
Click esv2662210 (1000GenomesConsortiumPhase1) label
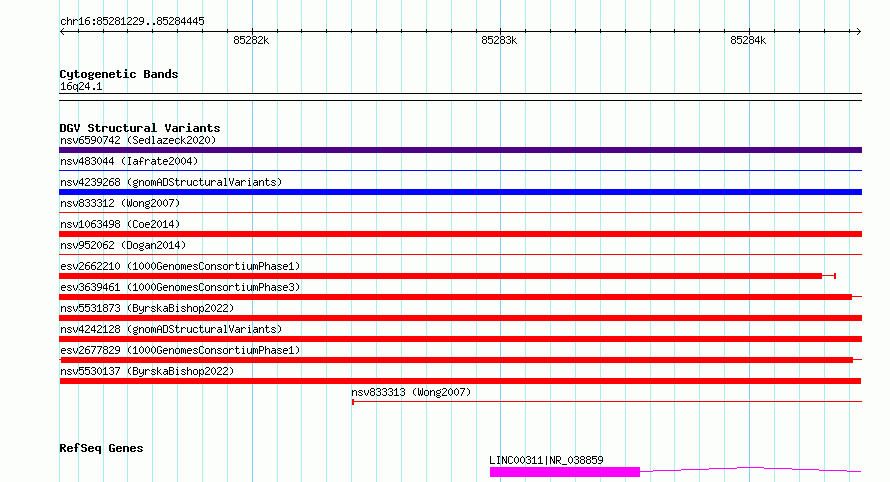coord(180,266)
